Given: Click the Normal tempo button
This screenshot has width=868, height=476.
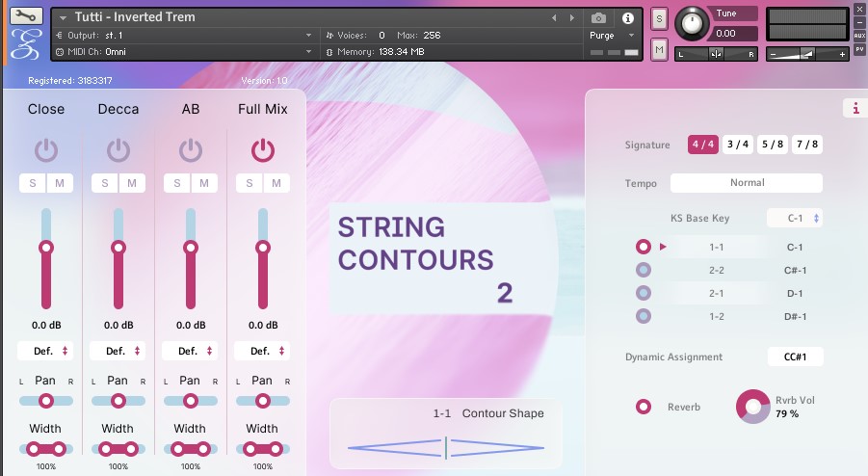Looking at the screenshot, I should (747, 182).
